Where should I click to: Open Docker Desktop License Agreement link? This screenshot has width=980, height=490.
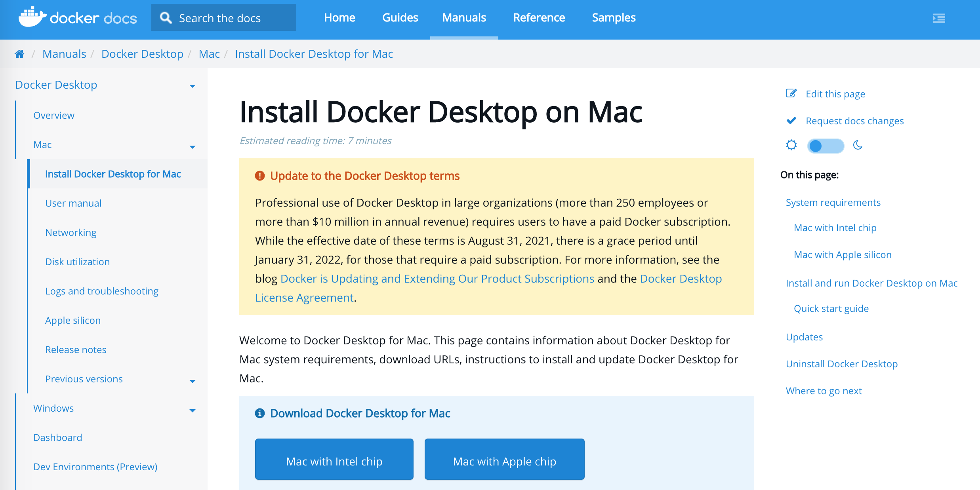[681, 279]
